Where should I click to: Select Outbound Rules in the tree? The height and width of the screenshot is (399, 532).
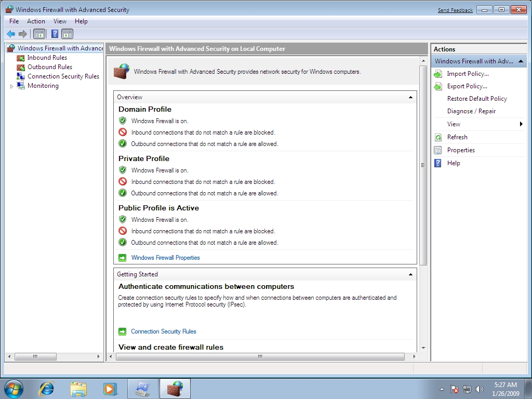49,67
